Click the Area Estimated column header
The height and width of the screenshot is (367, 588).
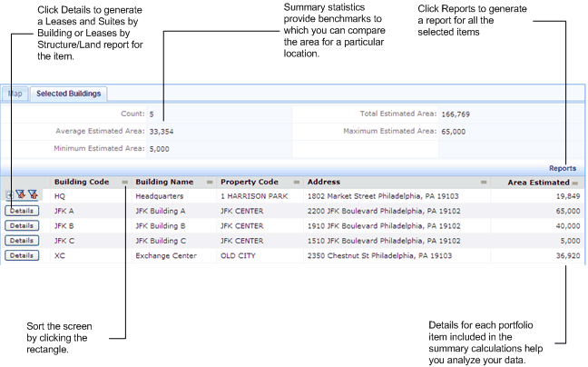(x=538, y=183)
